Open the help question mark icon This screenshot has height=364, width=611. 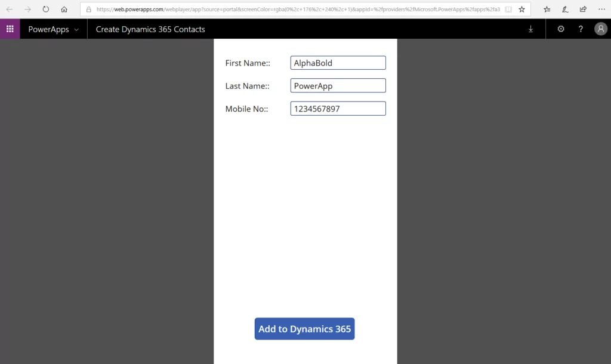coord(581,29)
